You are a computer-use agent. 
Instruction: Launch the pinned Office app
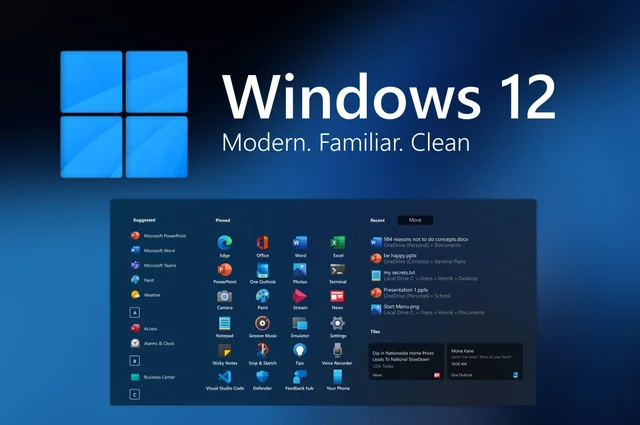point(262,246)
